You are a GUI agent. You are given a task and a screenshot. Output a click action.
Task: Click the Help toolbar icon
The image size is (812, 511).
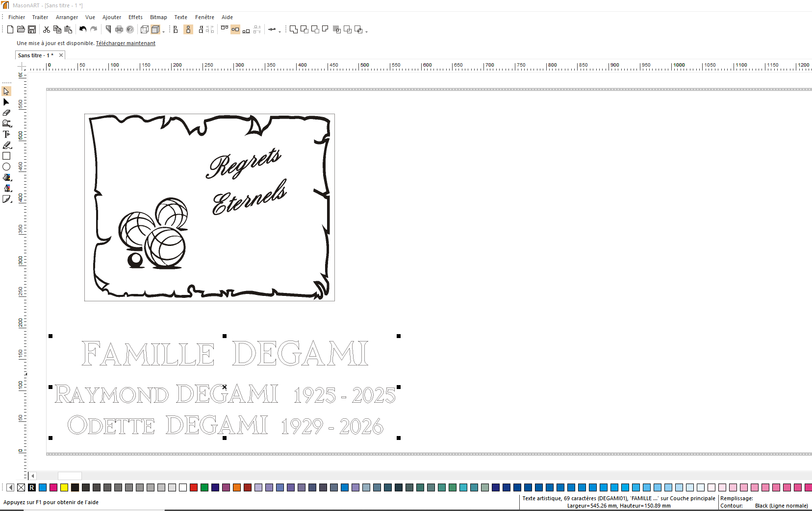tap(130, 29)
